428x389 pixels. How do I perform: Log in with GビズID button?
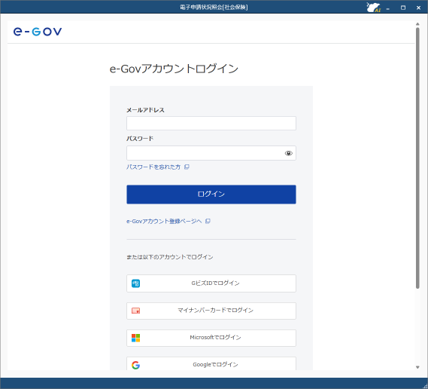click(x=211, y=283)
